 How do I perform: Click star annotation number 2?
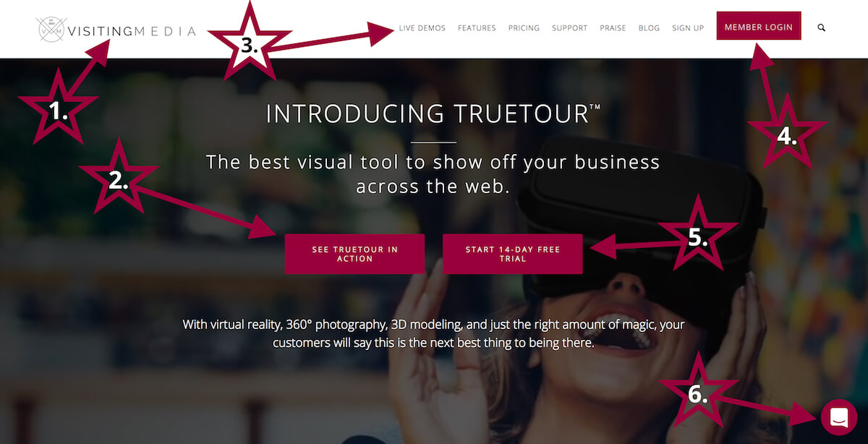(118, 179)
